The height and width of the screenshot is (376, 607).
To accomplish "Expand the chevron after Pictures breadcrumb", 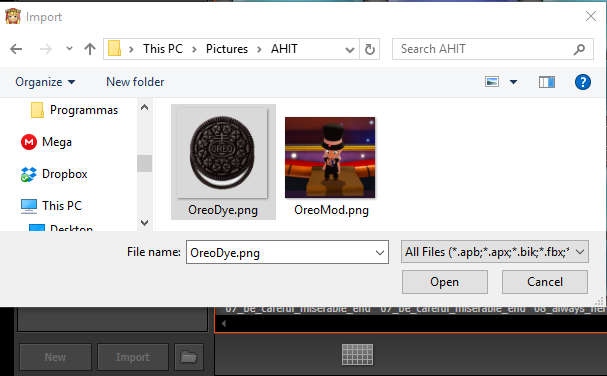I will click(259, 49).
